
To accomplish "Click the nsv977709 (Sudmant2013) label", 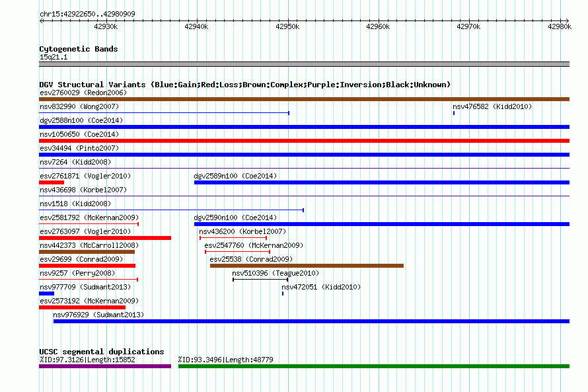I will 85,287.
